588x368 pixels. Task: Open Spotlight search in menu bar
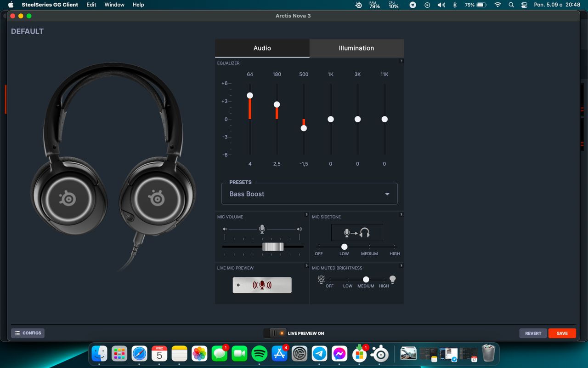click(511, 5)
